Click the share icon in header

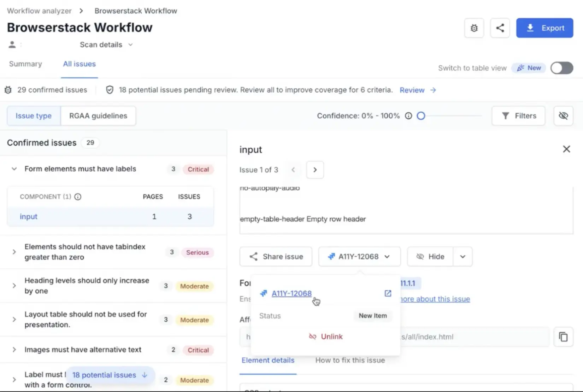pyautogui.click(x=500, y=28)
